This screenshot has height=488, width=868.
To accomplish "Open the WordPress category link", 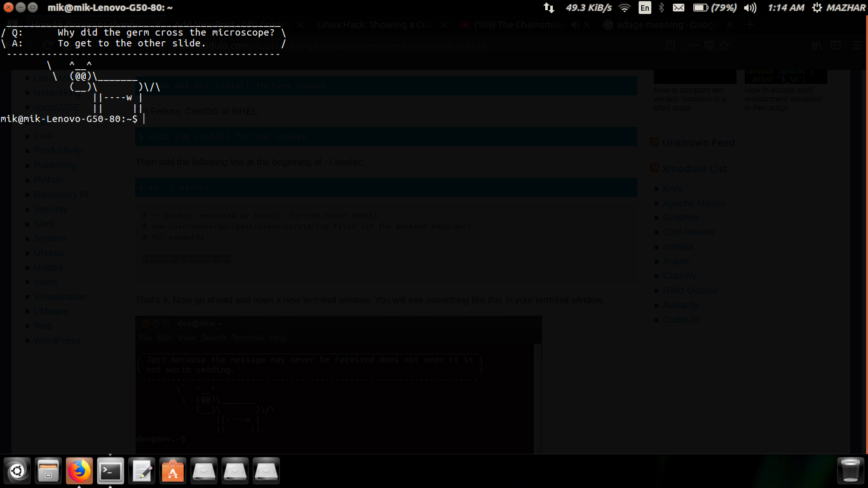I will (57, 341).
